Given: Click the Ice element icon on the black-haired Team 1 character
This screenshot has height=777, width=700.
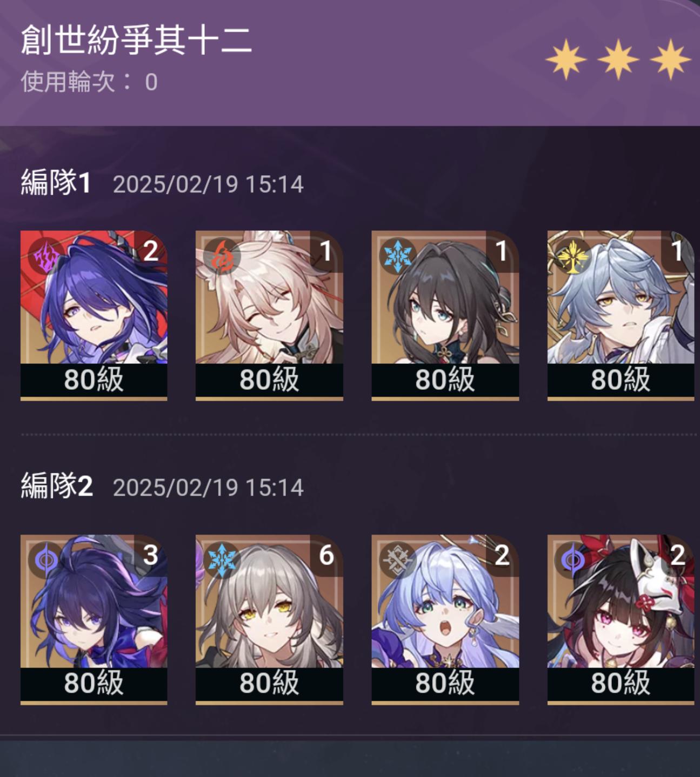Looking at the screenshot, I should (397, 256).
